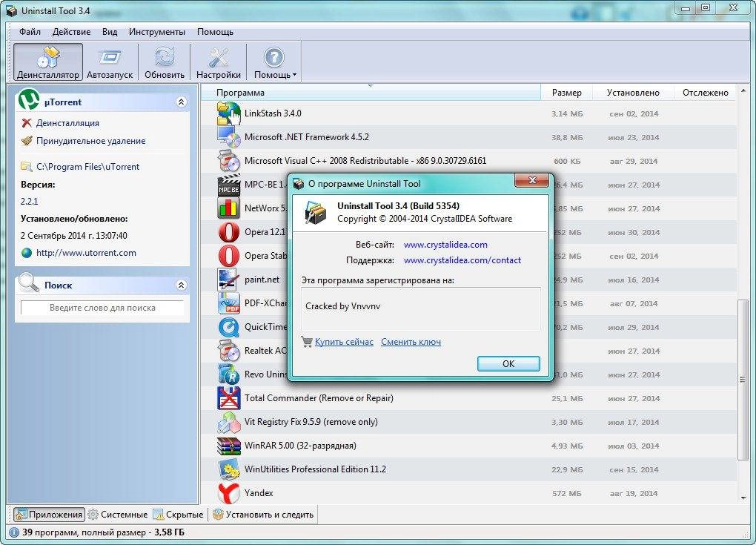This screenshot has width=756, height=545.
Task: Select the Yandex browser icon
Action: point(228,493)
